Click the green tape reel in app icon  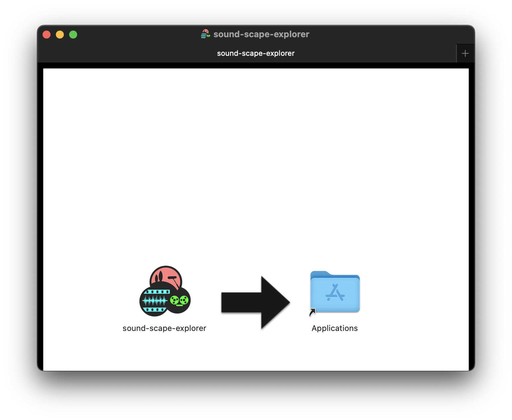click(179, 301)
